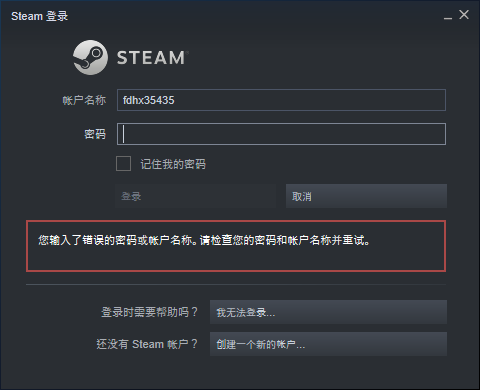The image size is (480, 390).
Task: Click the red-bordered wrong-password error message
Action: (236, 246)
